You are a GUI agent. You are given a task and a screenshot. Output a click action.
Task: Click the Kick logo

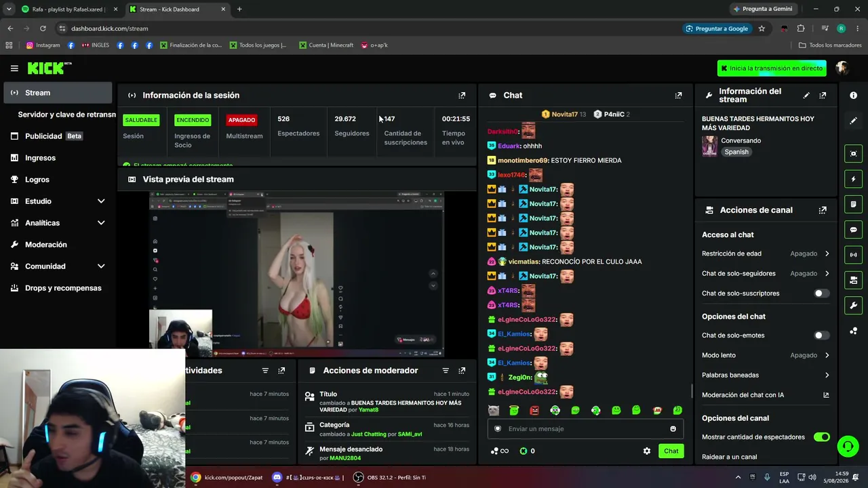pos(49,68)
